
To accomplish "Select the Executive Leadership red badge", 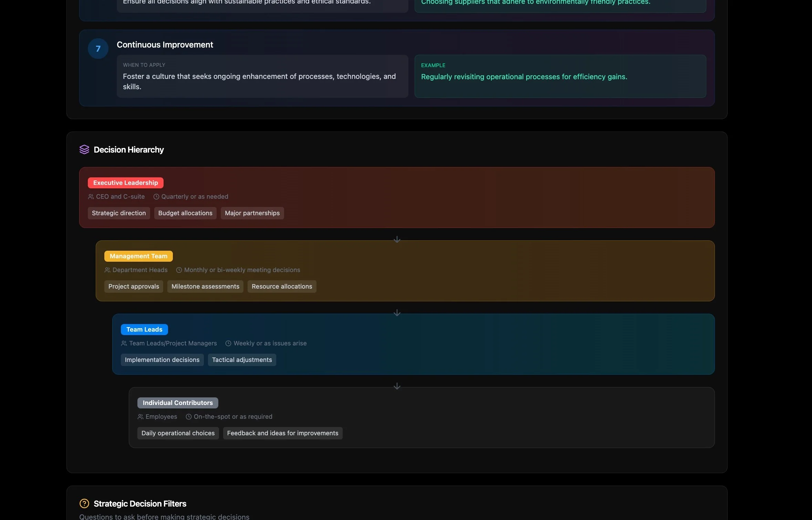I will coord(125,183).
